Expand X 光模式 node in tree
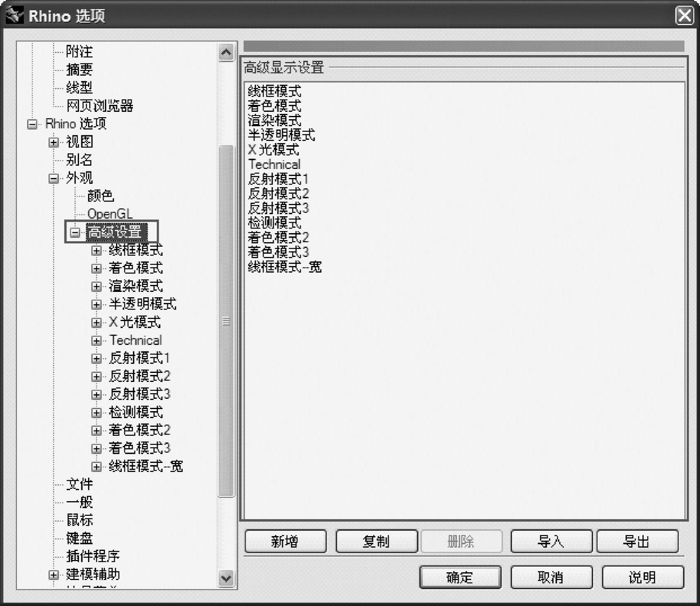Image resolution: width=700 pixels, height=606 pixels. click(96, 323)
